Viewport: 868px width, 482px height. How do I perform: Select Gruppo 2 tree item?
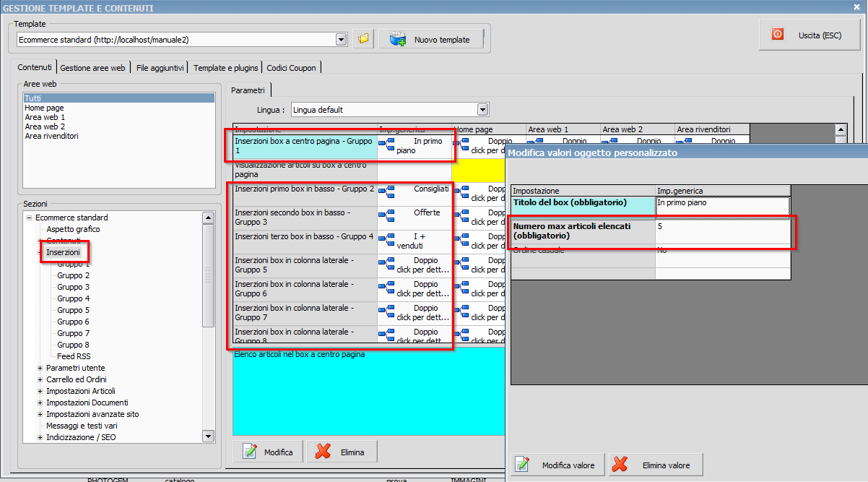(x=74, y=275)
